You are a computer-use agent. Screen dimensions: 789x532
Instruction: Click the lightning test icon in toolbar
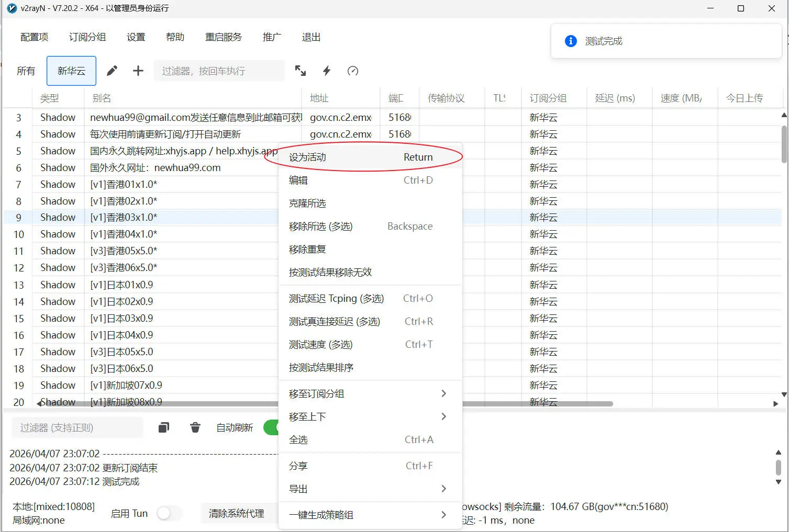[326, 71]
